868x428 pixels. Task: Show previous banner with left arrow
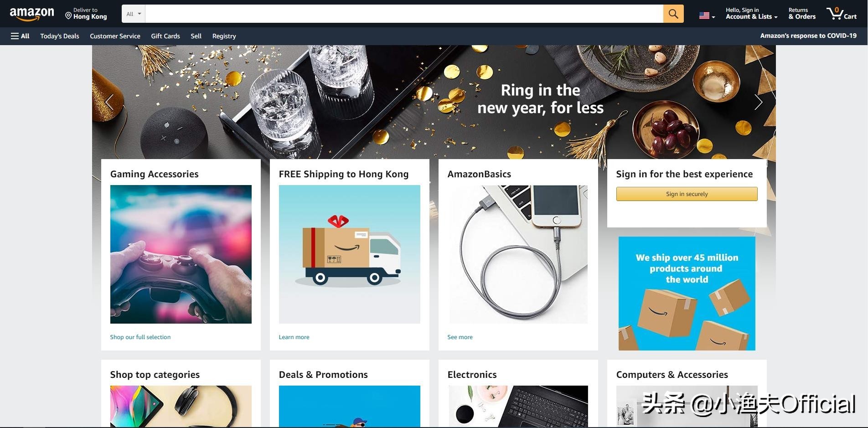(109, 102)
